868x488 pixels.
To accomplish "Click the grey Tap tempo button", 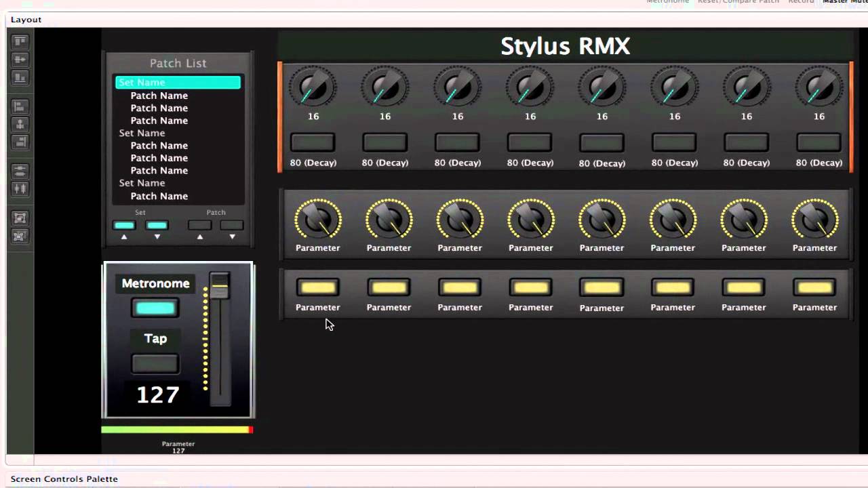I will [155, 364].
